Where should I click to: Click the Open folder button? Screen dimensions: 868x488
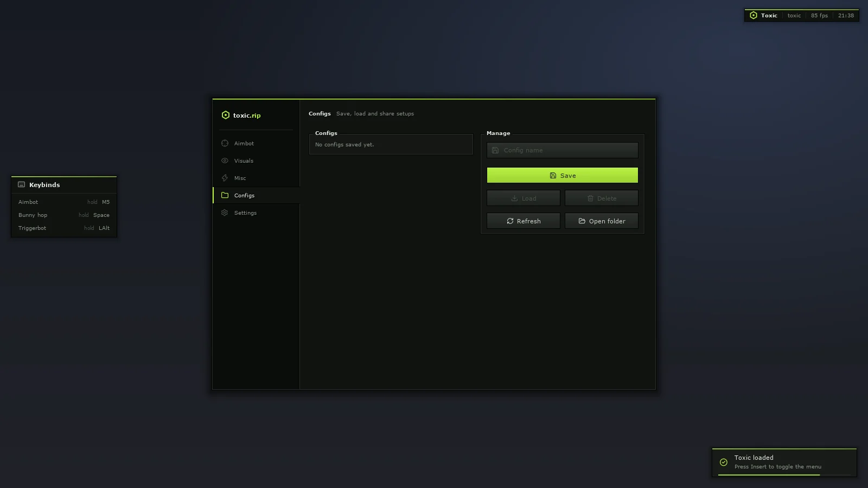(602, 221)
